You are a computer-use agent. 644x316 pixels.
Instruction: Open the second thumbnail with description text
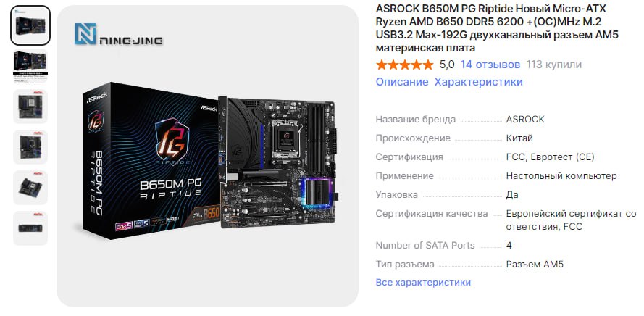(x=30, y=66)
